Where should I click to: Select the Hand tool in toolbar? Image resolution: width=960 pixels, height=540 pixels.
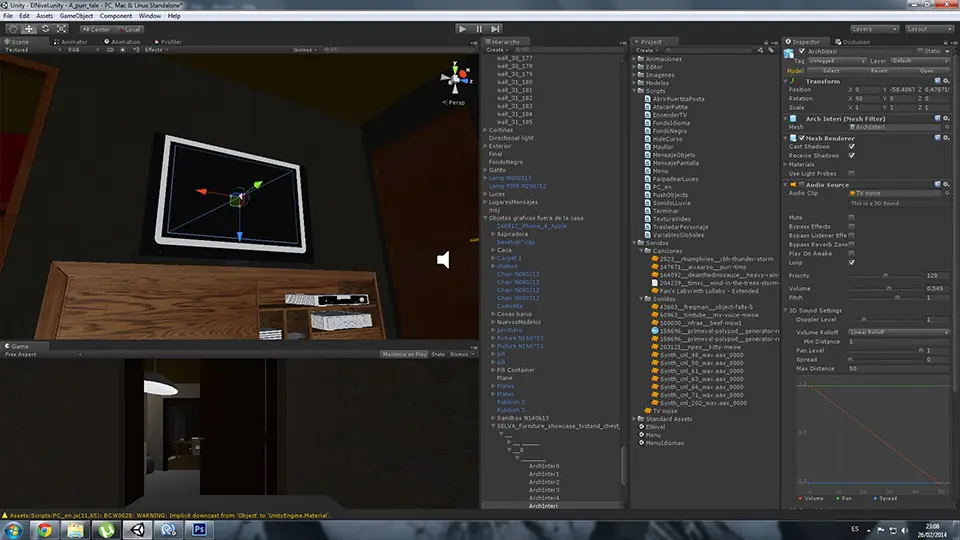pos(13,29)
